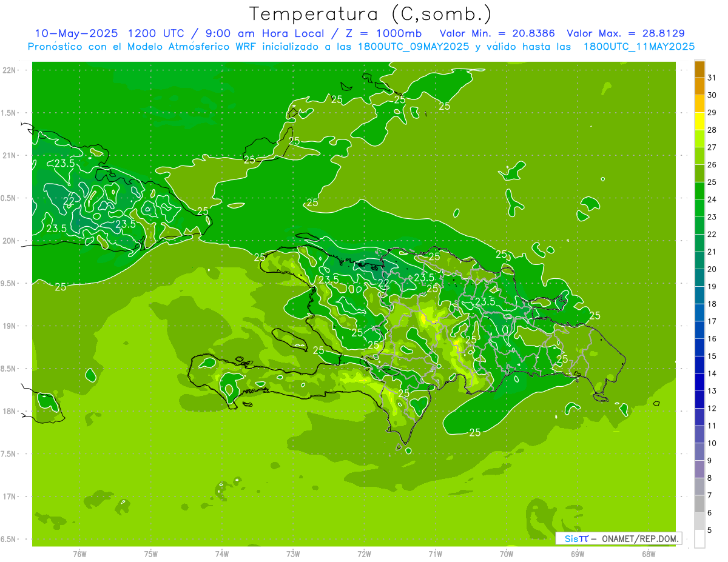Screen dimensions: 728x562
Task: Click the 9.5N latitude label
Action: [x=9, y=283]
